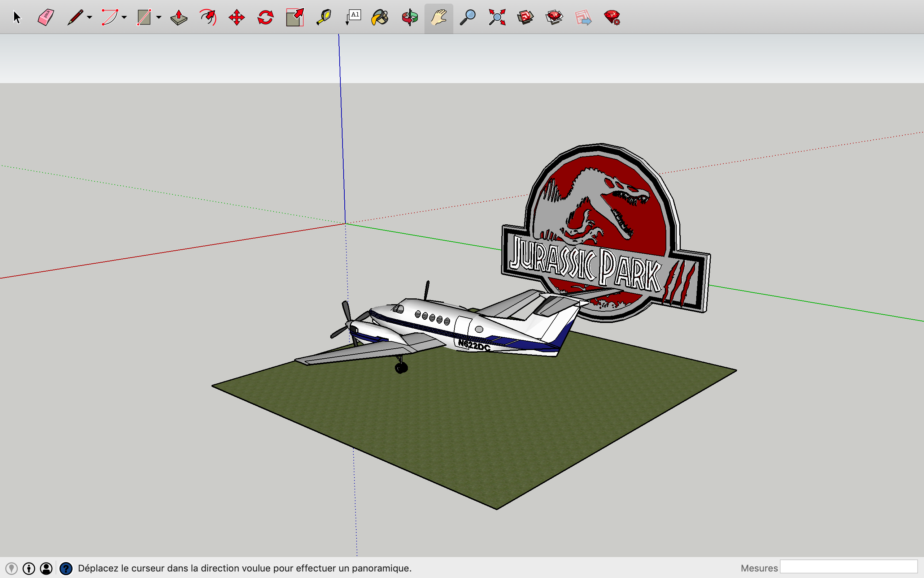
Task: Choose the Zoom magnifier tool
Action: (x=468, y=17)
